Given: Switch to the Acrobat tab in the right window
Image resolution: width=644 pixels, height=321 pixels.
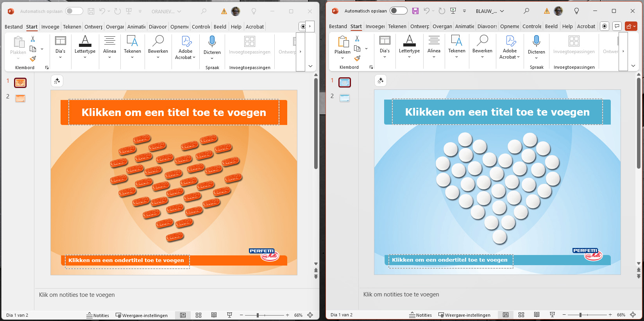Looking at the screenshot, I should tap(586, 26).
